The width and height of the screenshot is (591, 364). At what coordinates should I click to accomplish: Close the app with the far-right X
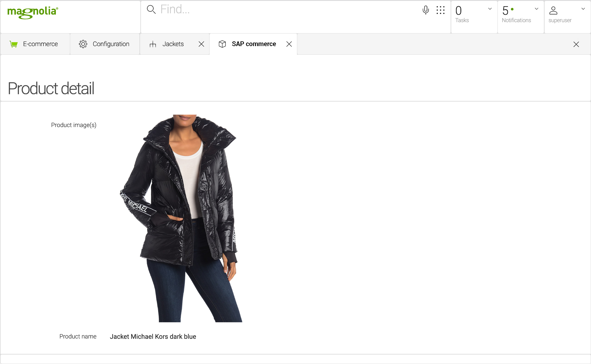(576, 44)
